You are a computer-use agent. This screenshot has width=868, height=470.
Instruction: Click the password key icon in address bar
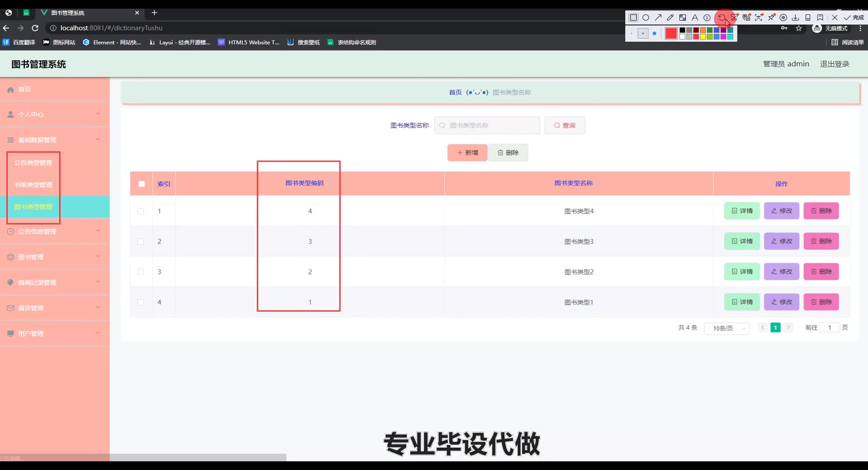point(784,28)
